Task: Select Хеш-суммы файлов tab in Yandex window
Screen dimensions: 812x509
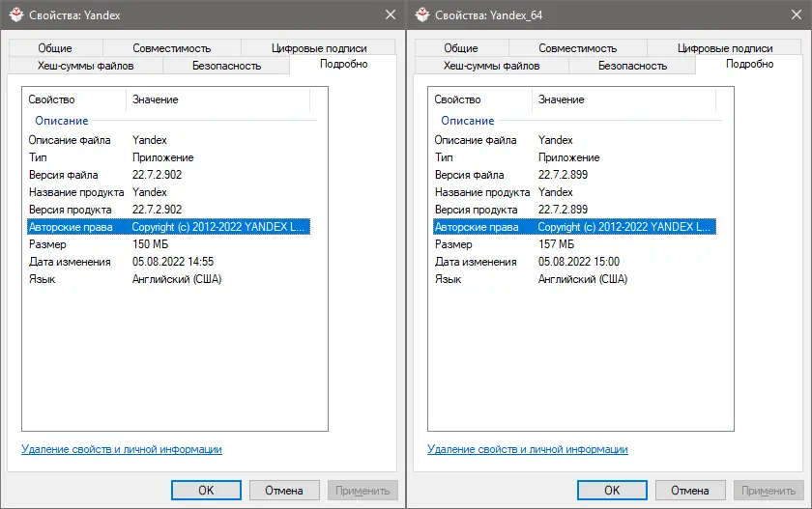Action: tap(86, 66)
